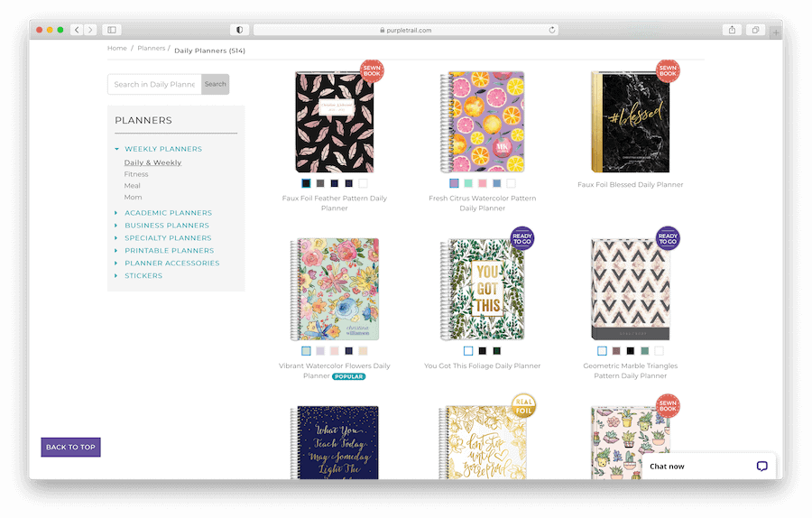Select Meal subcategory

click(132, 185)
